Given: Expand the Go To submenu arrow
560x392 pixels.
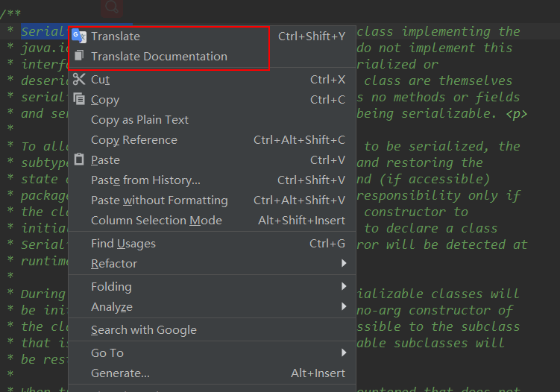Looking at the screenshot, I should pyautogui.click(x=344, y=353).
